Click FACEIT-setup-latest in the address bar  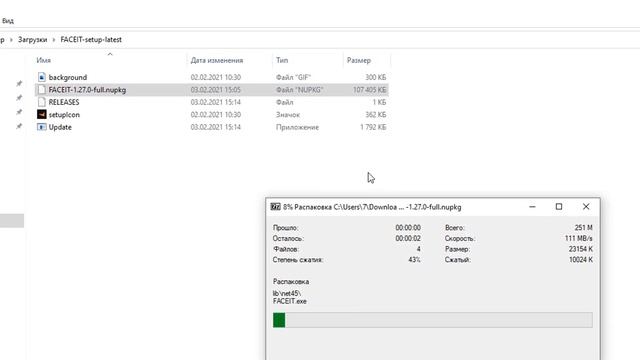coord(91,40)
